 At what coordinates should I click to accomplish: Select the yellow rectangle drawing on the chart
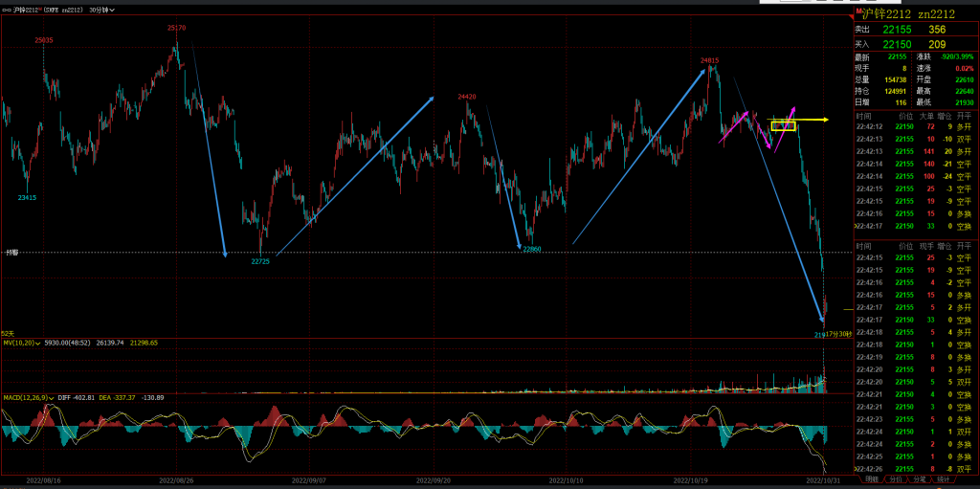click(783, 125)
